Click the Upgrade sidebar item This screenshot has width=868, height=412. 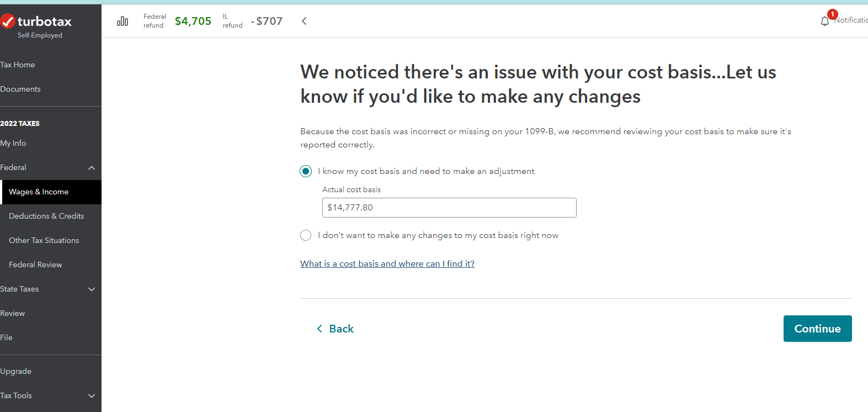16,371
